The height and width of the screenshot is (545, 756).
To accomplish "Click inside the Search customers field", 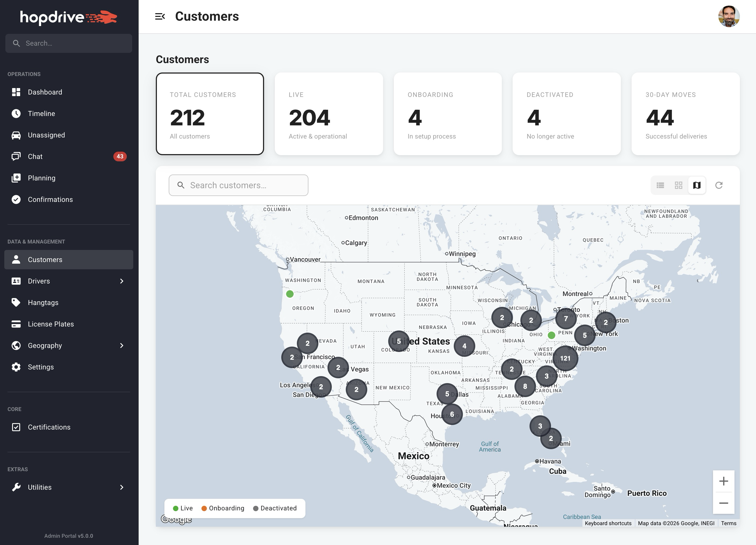I will coord(238,185).
